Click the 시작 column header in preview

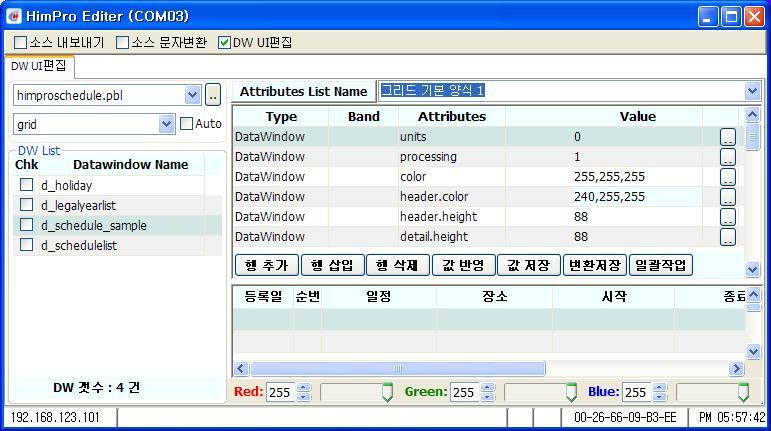[614, 296]
